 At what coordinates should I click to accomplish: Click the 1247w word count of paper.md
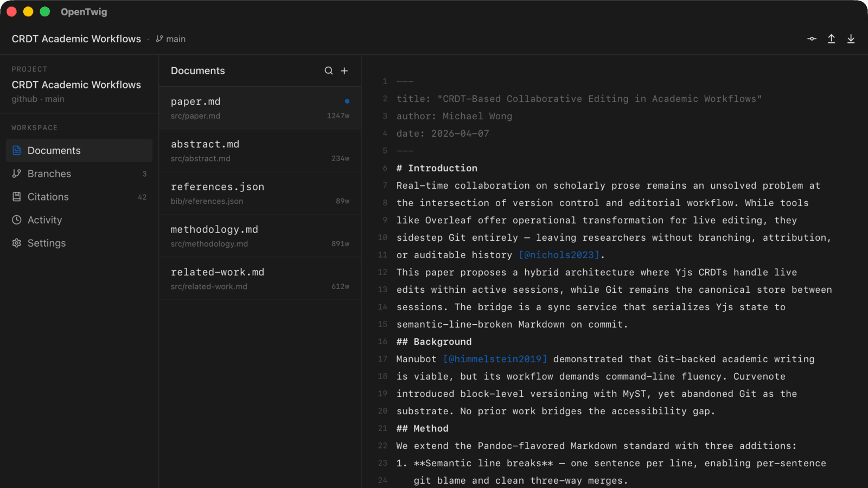(338, 116)
